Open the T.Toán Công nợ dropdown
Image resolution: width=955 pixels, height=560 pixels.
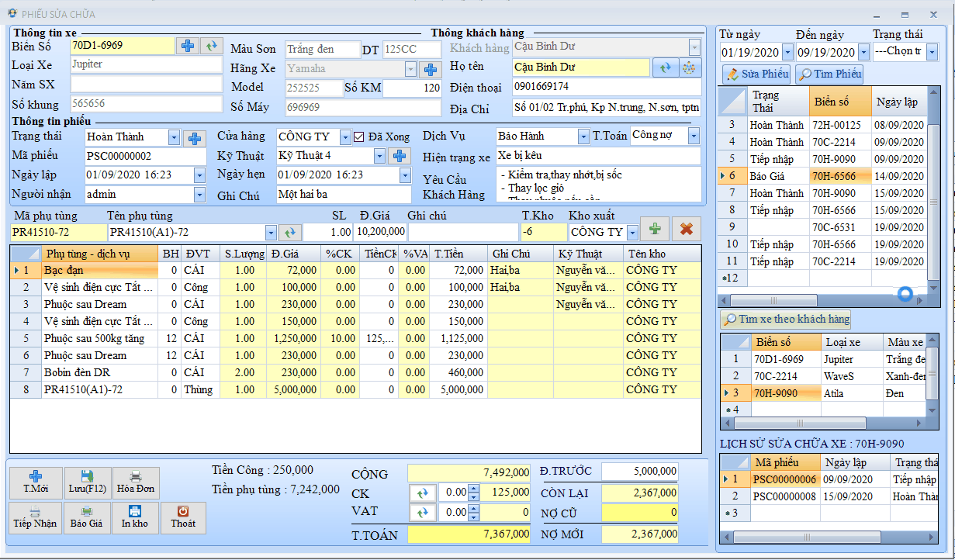coord(694,137)
